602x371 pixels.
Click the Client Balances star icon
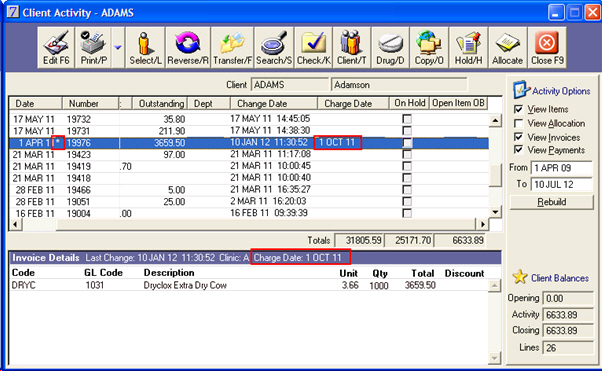[x=520, y=277]
